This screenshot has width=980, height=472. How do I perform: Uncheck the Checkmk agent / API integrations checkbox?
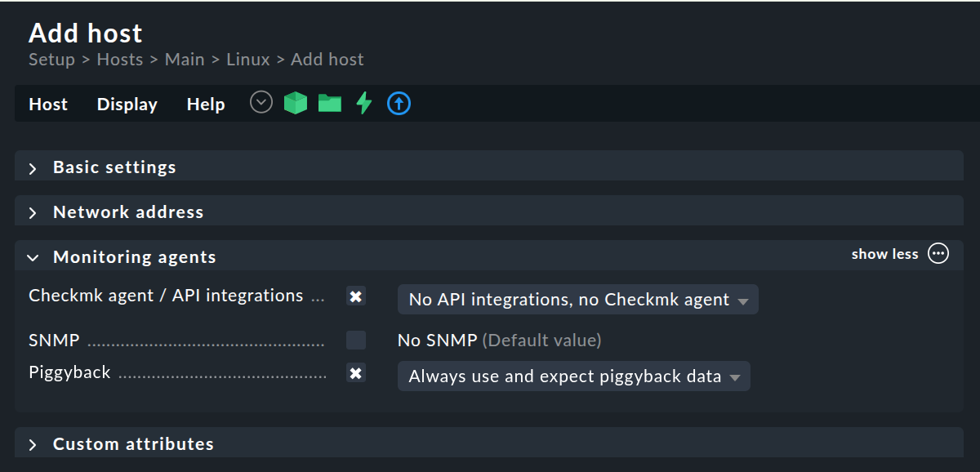pyautogui.click(x=355, y=296)
